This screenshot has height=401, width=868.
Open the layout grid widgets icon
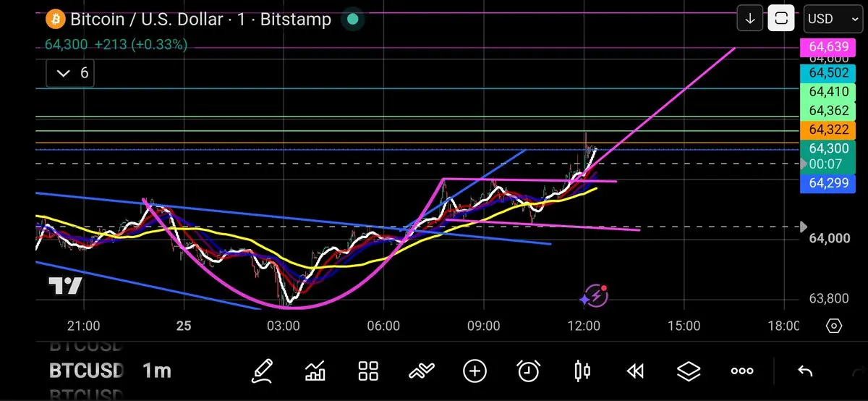[x=368, y=371]
